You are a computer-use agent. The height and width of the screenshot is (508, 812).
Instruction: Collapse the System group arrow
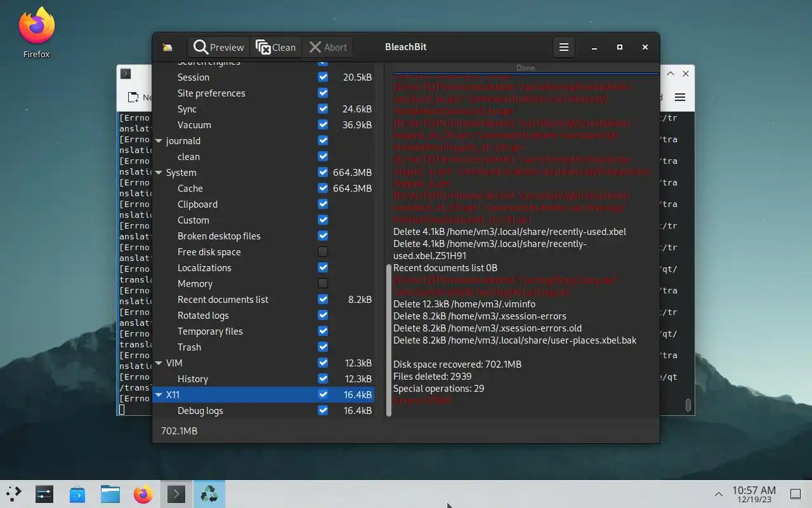(159, 172)
